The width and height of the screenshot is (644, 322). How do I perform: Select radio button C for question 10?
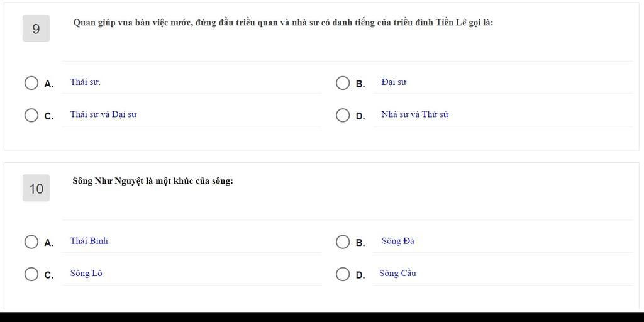[x=31, y=274]
